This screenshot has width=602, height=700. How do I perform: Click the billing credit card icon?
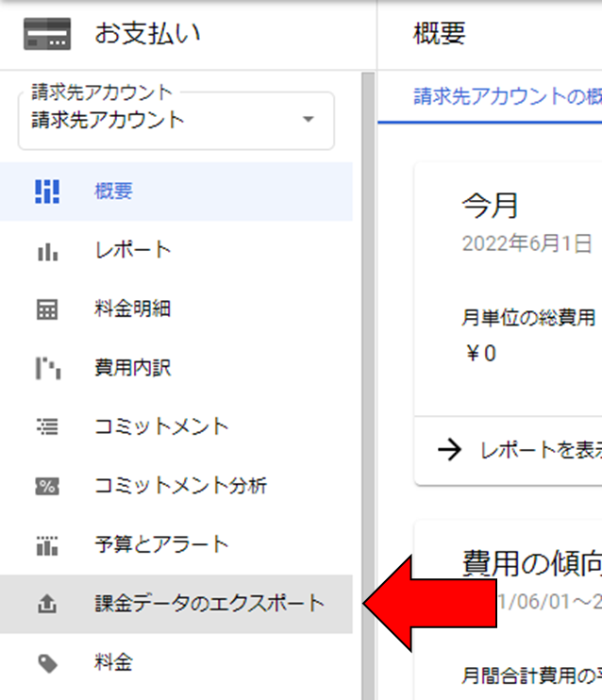(x=47, y=34)
